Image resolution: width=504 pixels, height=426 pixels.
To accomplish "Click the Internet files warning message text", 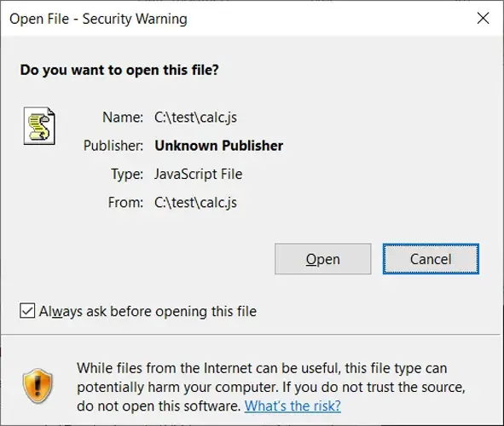I will pos(271,387).
